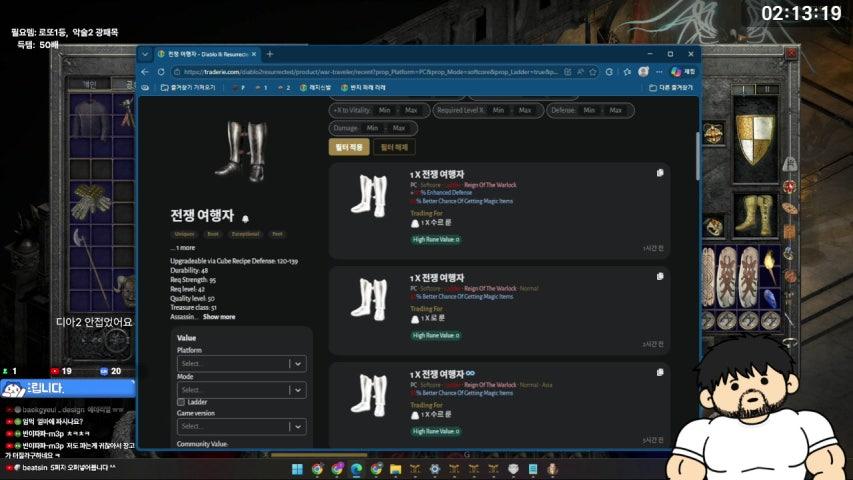Click Required Level X Max field
Screen dimensions: 853x480
pyautogui.click(x=525, y=110)
